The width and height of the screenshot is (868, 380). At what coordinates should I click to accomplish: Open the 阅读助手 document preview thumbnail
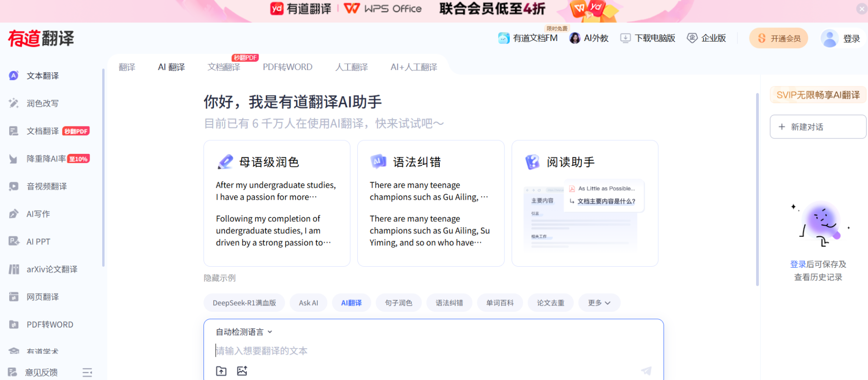(584, 215)
